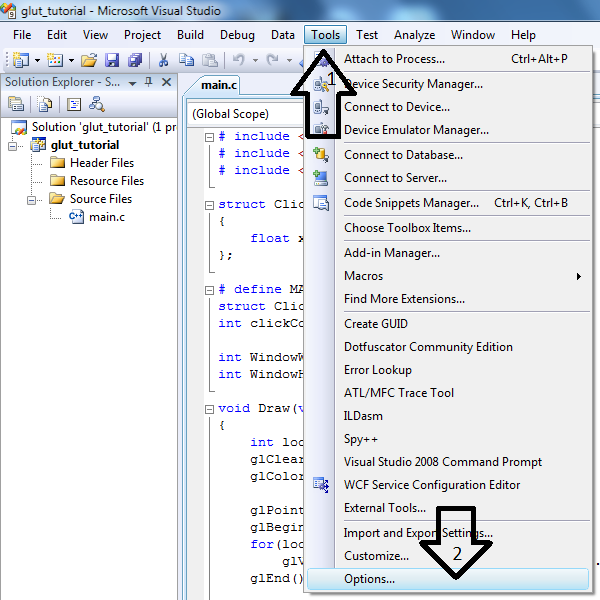Click the Paste clipboard icon
This screenshot has height=600, width=600.
pos(209,60)
